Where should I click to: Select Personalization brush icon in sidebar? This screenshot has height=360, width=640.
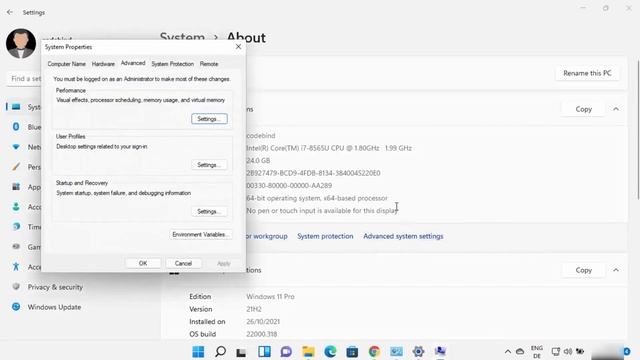(x=16, y=167)
